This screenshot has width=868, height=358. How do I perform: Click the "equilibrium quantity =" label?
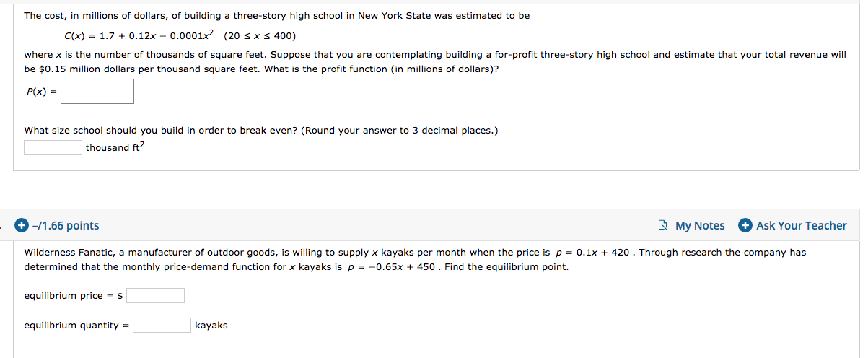[x=76, y=325]
